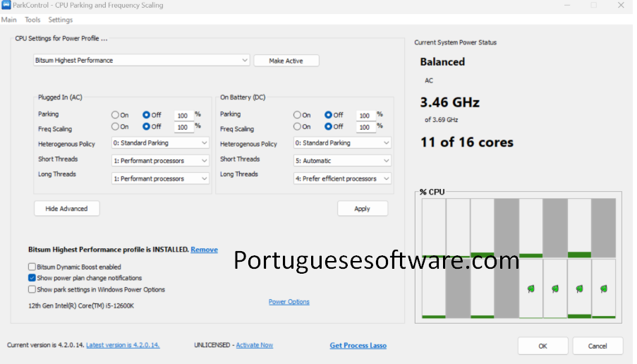
Task: Click the leftmost green leaf core icon
Action: coord(530,289)
